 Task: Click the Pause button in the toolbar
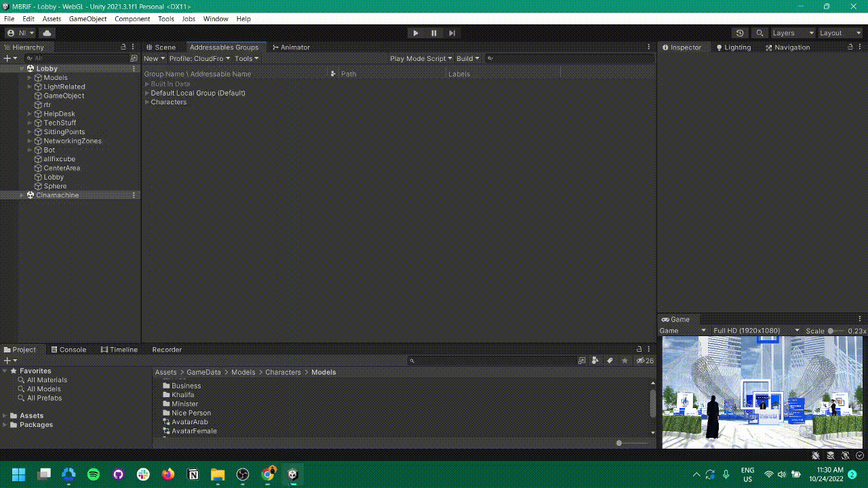tap(434, 33)
